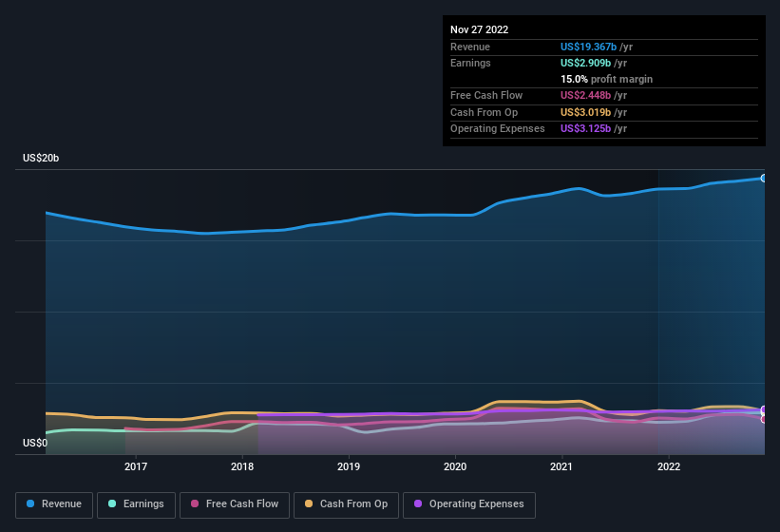780x532 pixels.
Task: Click the purple Operating Expenses end-point marker
Action: click(x=764, y=409)
